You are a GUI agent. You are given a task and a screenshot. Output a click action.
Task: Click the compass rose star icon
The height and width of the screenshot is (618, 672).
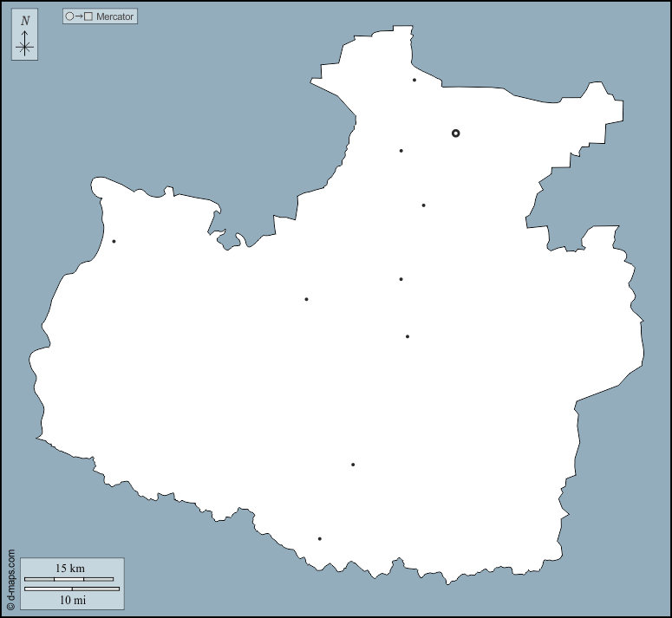[24, 48]
